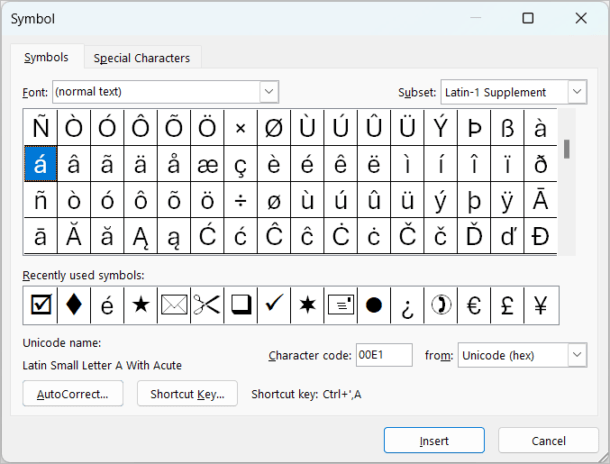
Task: Pick the ÿ with diaeresis character
Action: click(507, 200)
